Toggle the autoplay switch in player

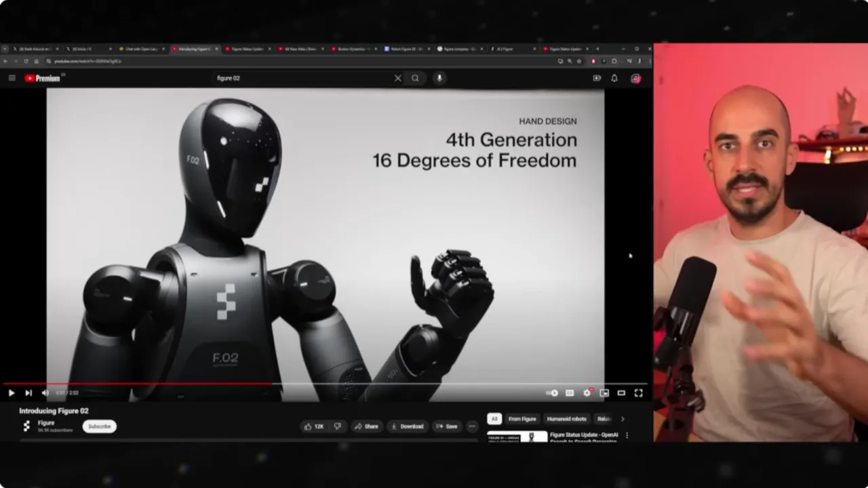point(552,392)
